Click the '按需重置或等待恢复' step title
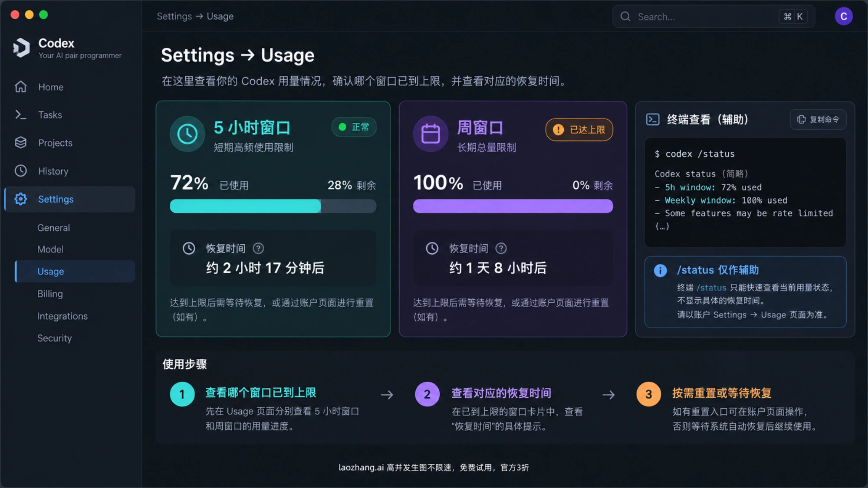Image resolution: width=868 pixels, height=488 pixels. [x=722, y=393]
